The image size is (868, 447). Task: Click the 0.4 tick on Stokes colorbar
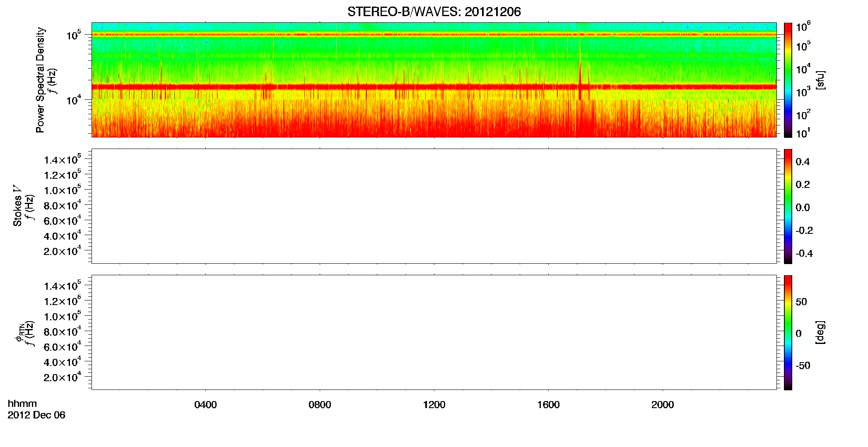click(x=803, y=162)
